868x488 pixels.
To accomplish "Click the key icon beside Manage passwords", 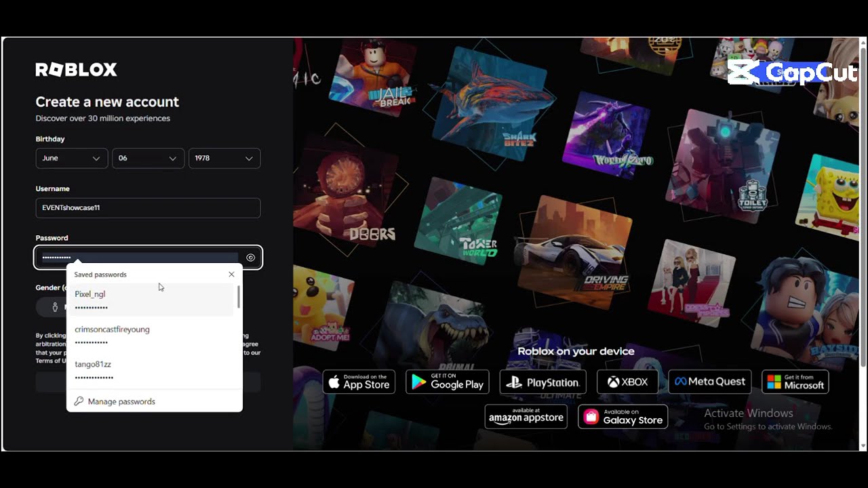I will pyautogui.click(x=79, y=401).
